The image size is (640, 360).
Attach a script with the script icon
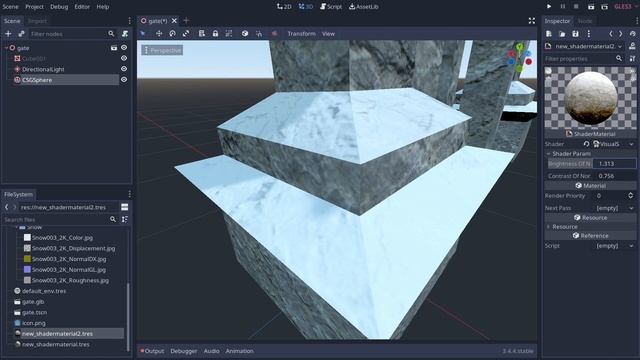click(125, 34)
